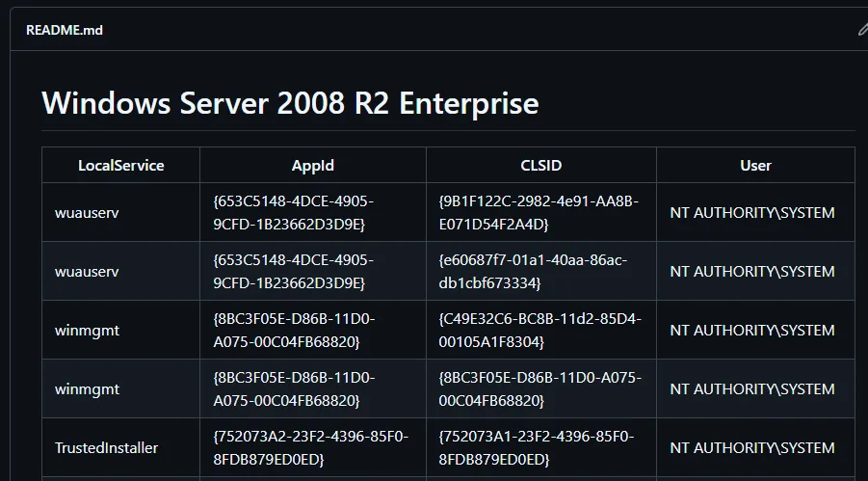Image resolution: width=868 pixels, height=481 pixels.
Task: Click NT AUTHORITY\SYSTEM in second wuauserv row
Action: pos(752,272)
